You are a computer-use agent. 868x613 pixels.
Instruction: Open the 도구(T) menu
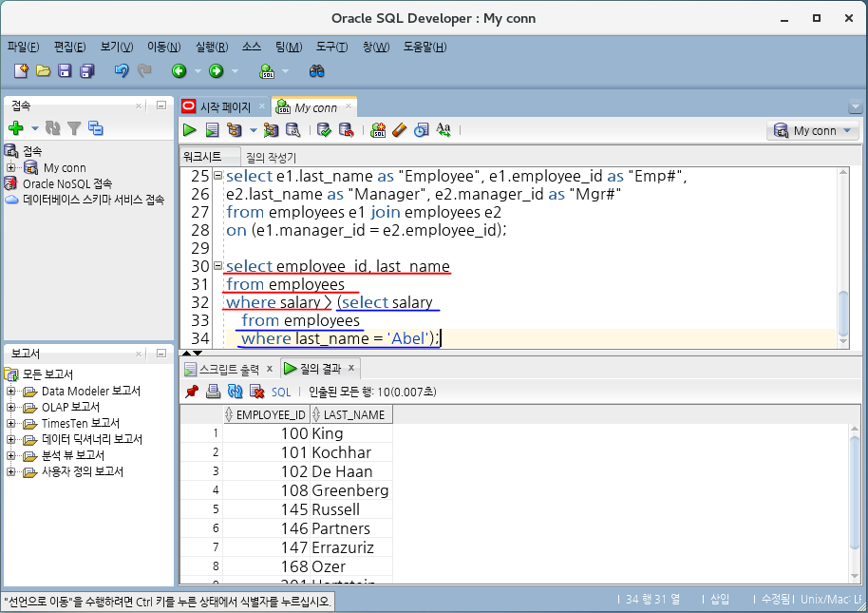pyautogui.click(x=331, y=48)
